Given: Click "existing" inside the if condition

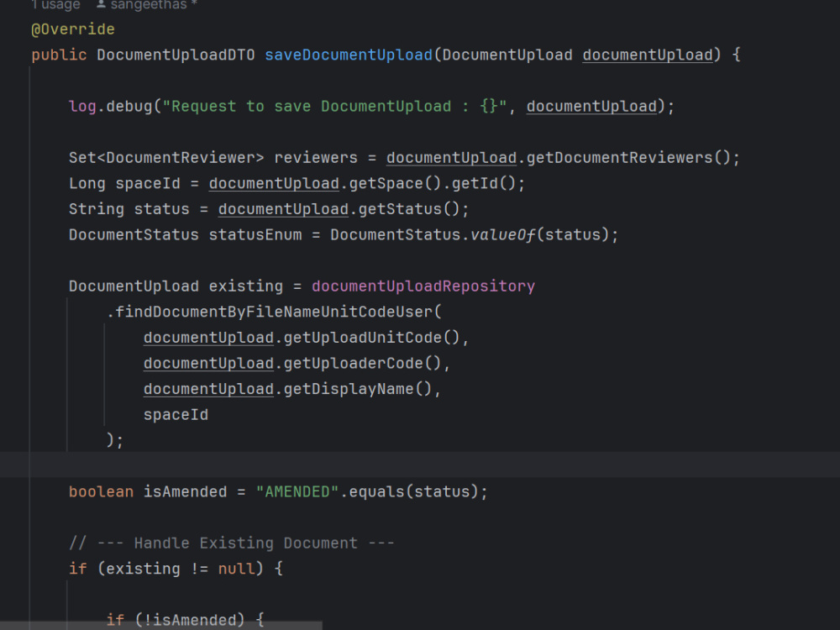Looking at the screenshot, I should tap(143, 569).
